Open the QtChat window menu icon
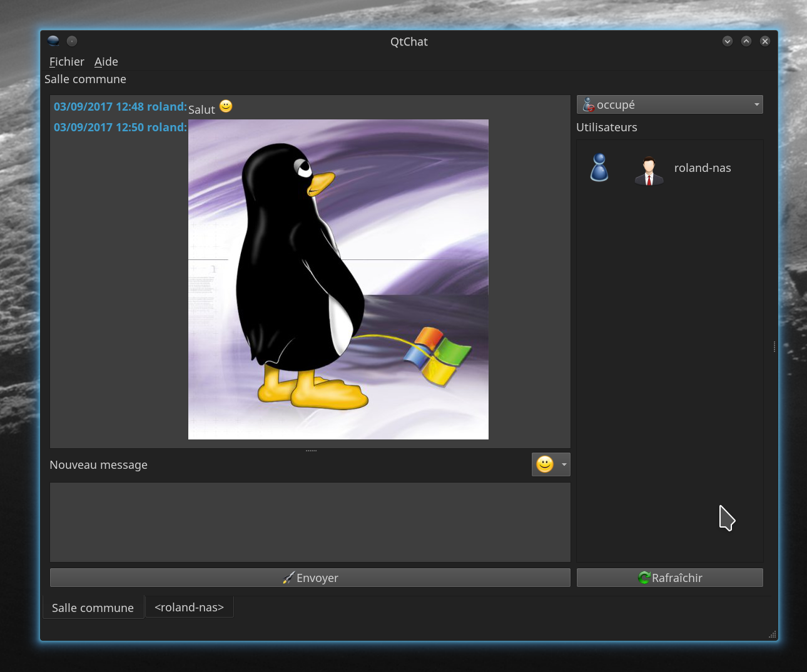Screen dimensions: 807x672 [x=53, y=41]
